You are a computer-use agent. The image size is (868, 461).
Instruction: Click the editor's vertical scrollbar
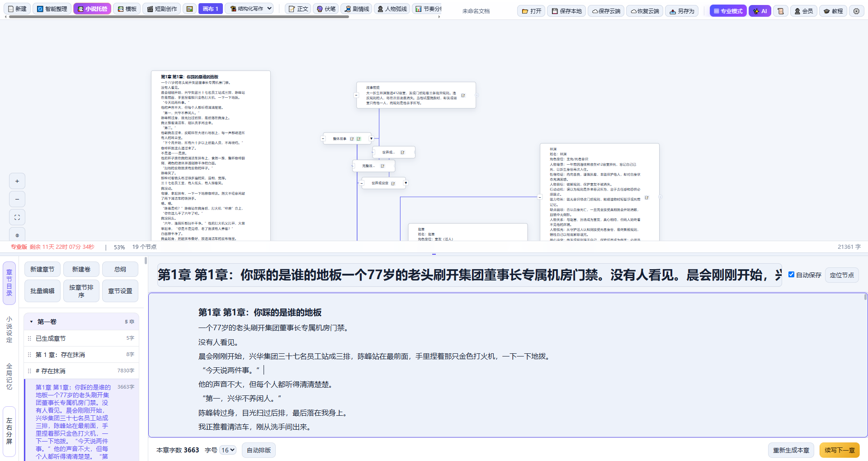click(x=865, y=297)
